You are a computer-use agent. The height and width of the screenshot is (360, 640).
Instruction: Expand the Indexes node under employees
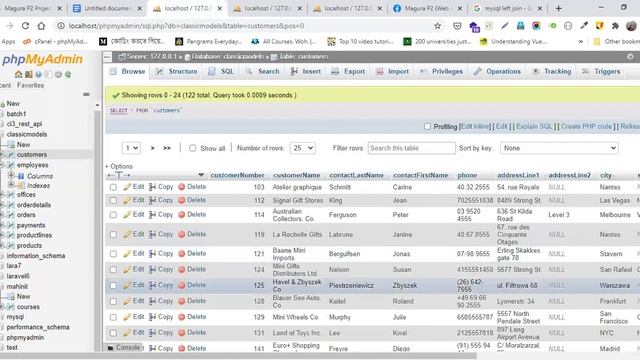11,185
